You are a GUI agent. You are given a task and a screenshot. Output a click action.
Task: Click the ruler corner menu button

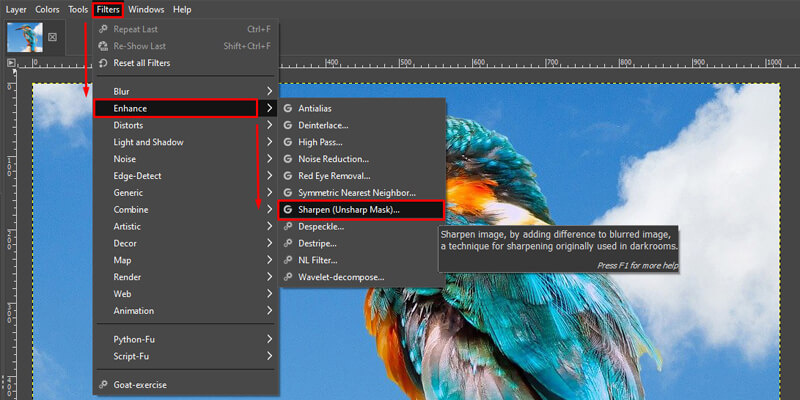tap(11, 63)
